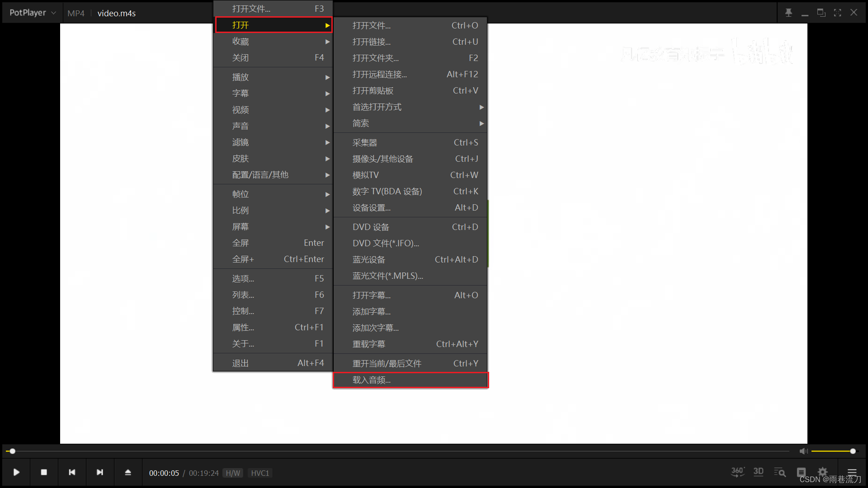The height and width of the screenshot is (488, 868).
Task: Restore the window size icon
Action: click(821, 13)
